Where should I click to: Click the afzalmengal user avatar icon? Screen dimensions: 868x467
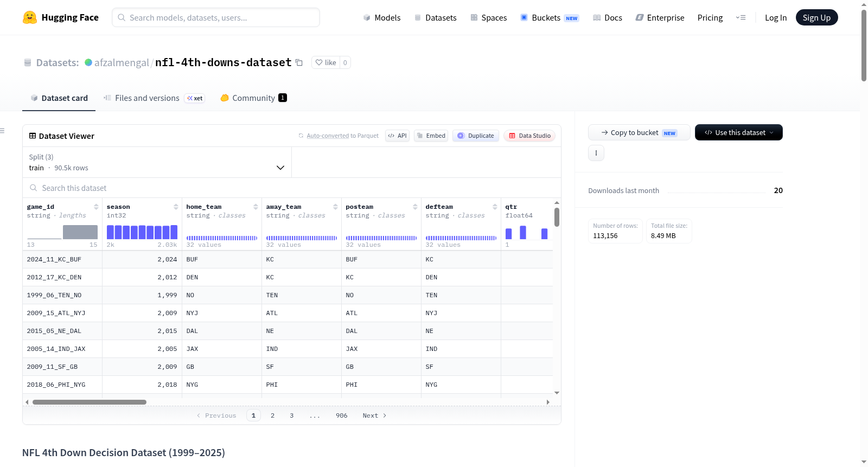pyautogui.click(x=88, y=62)
